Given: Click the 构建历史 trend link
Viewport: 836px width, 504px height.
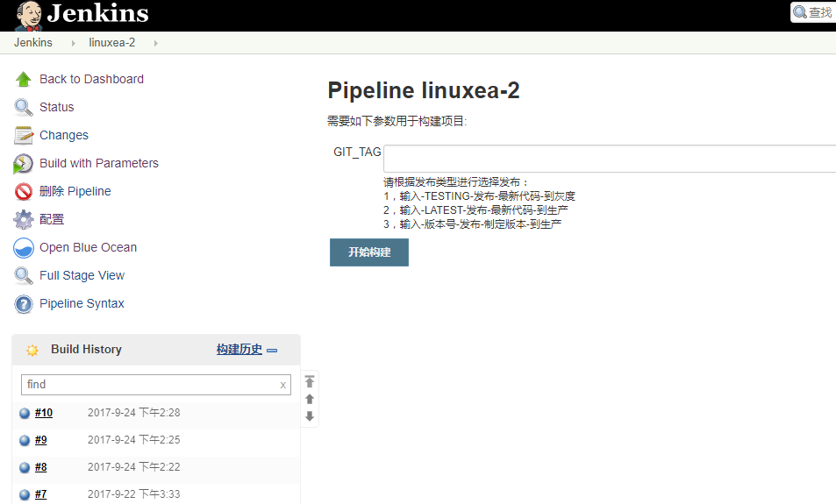Looking at the screenshot, I should (x=239, y=350).
